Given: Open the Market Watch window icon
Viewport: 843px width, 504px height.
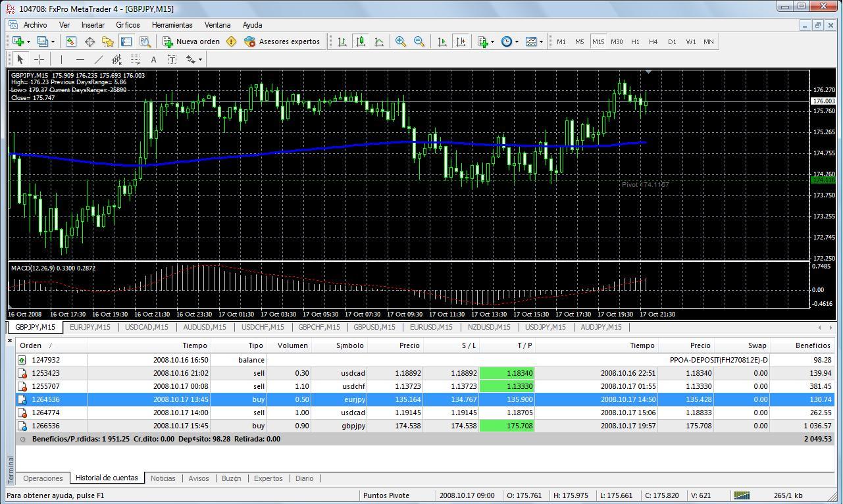Looking at the screenshot, I should coord(71,41).
